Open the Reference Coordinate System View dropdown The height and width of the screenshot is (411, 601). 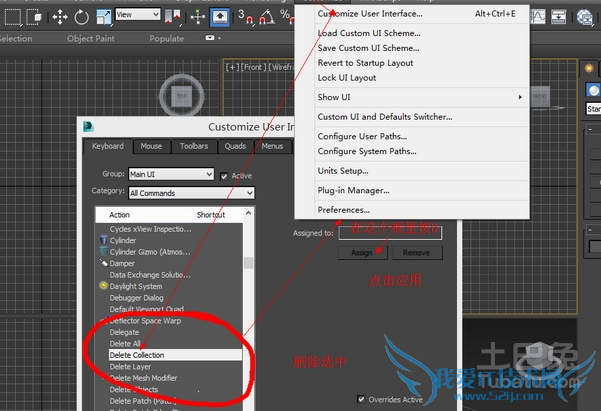coord(138,15)
